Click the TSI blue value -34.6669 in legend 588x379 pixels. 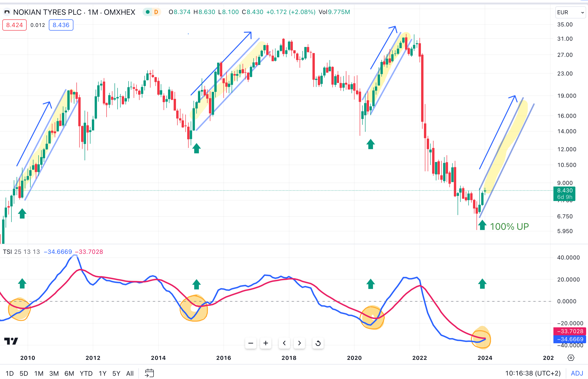pos(58,252)
